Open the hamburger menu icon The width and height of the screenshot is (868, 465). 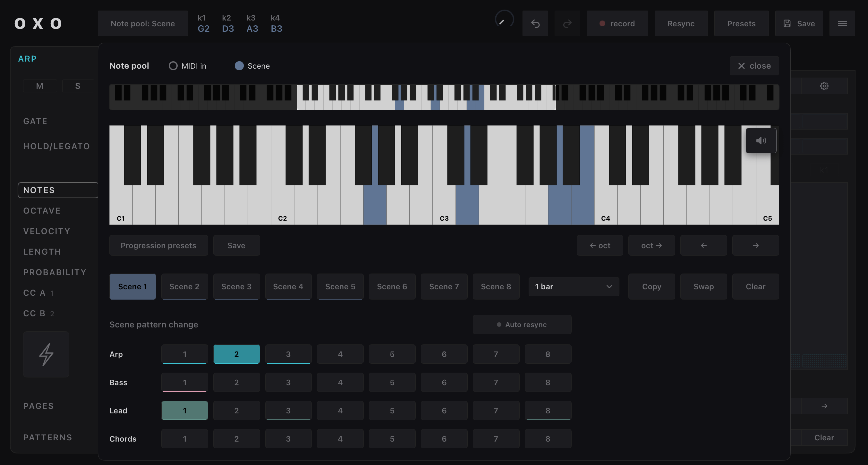point(842,24)
